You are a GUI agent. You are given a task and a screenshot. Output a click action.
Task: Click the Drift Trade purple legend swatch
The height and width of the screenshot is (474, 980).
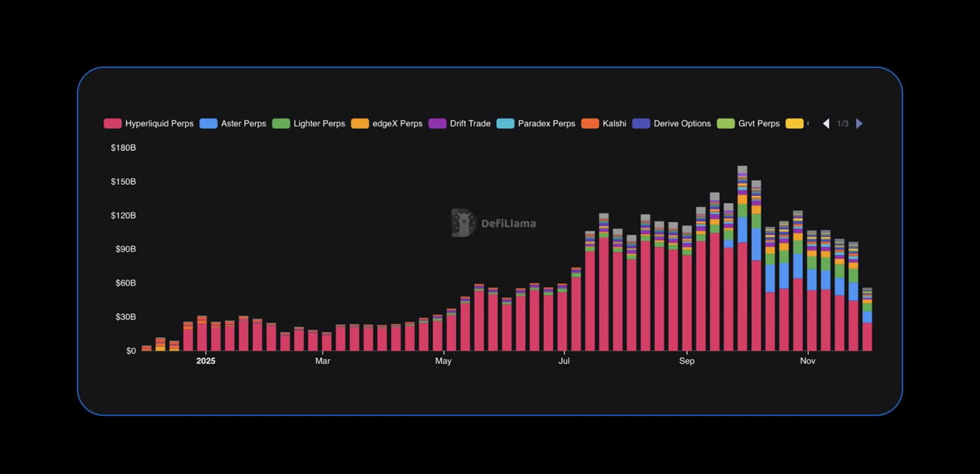(x=437, y=123)
